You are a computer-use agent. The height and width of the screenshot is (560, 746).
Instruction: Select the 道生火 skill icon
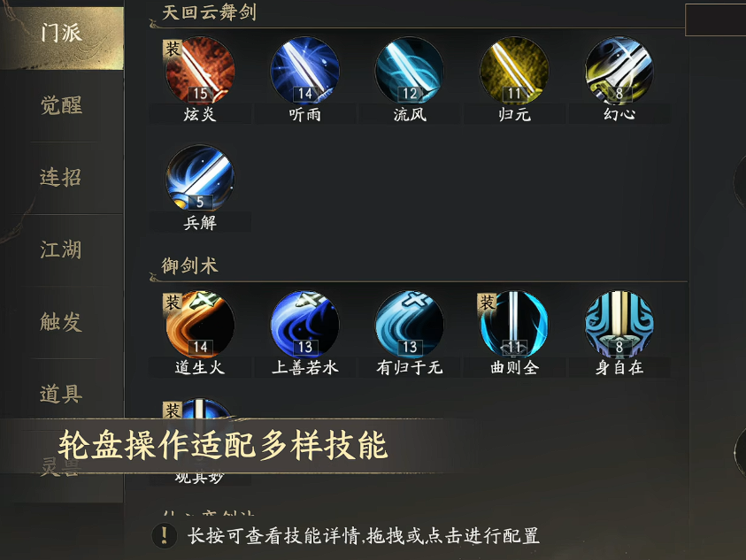point(200,324)
